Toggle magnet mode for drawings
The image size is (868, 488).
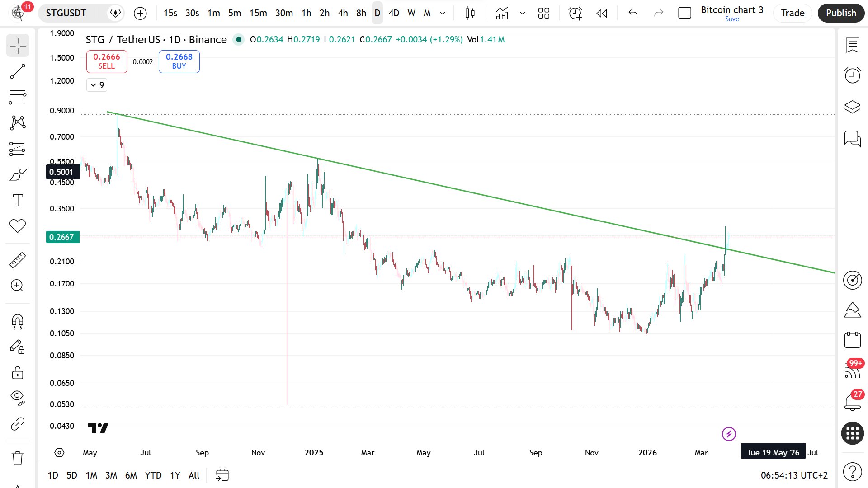coord(18,321)
